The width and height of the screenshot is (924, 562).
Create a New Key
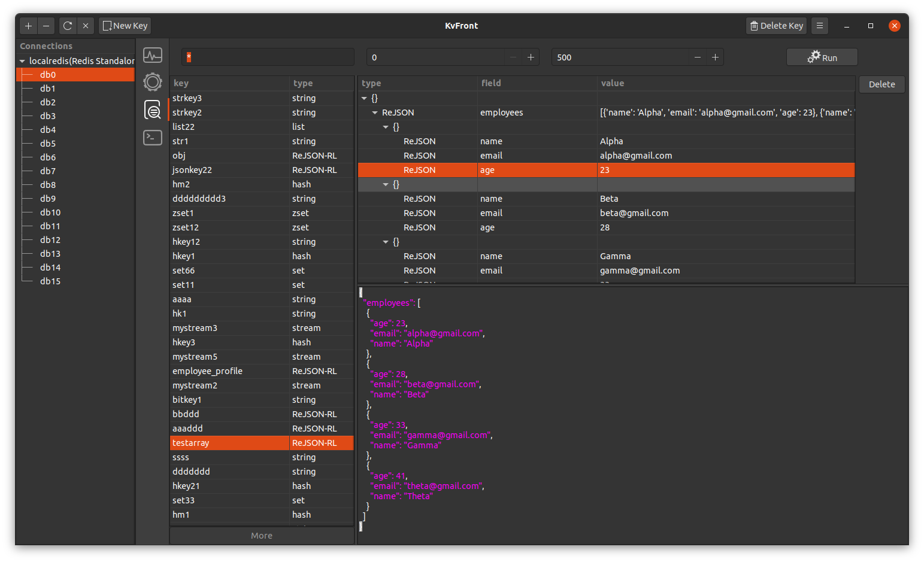tap(125, 26)
